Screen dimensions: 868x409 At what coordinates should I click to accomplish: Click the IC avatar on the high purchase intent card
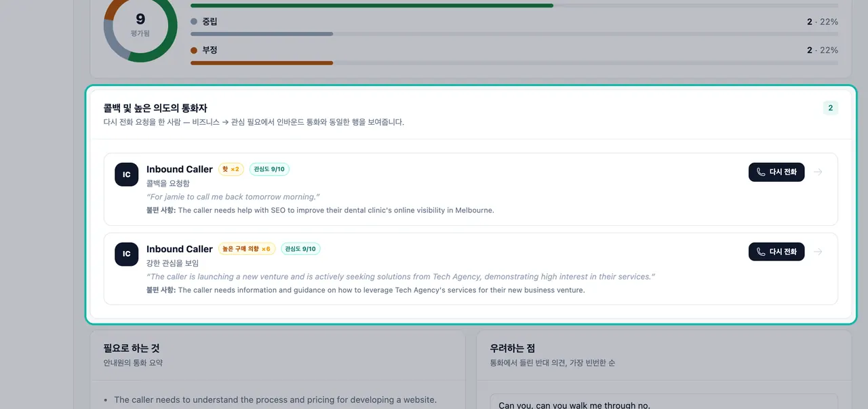[126, 254]
